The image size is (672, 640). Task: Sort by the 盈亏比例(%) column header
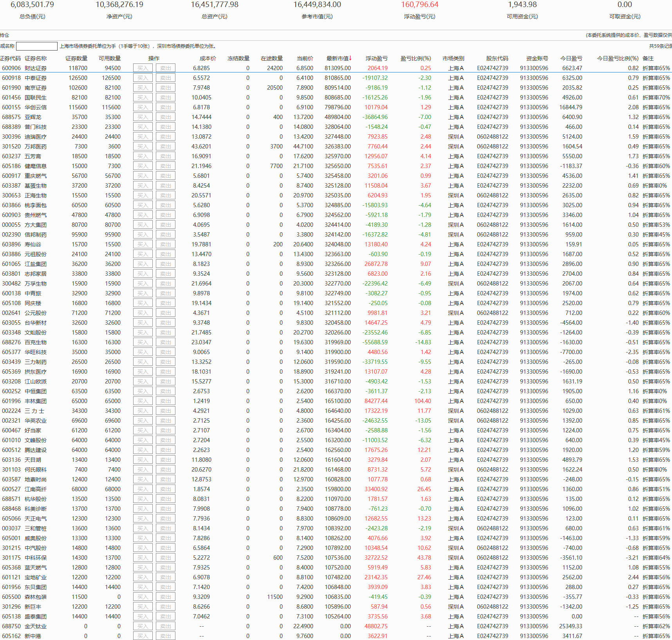pyautogui.click(x=415, y=58)
